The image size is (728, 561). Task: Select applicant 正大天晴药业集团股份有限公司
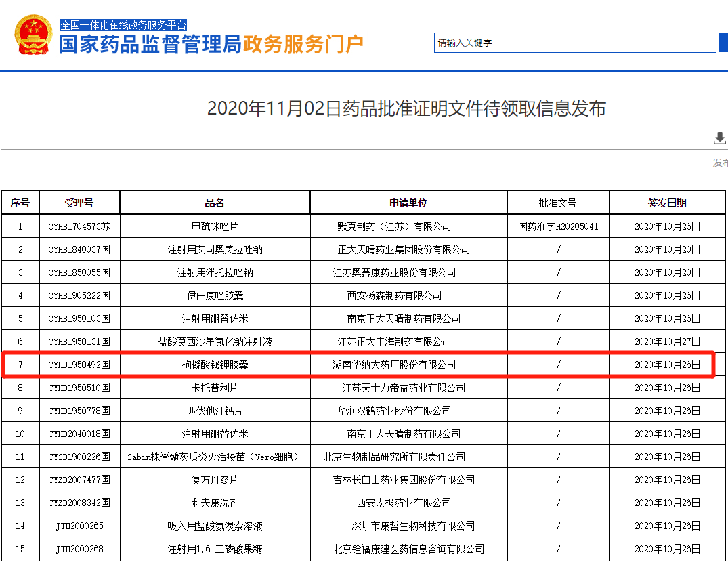click(x=404, y=250)
